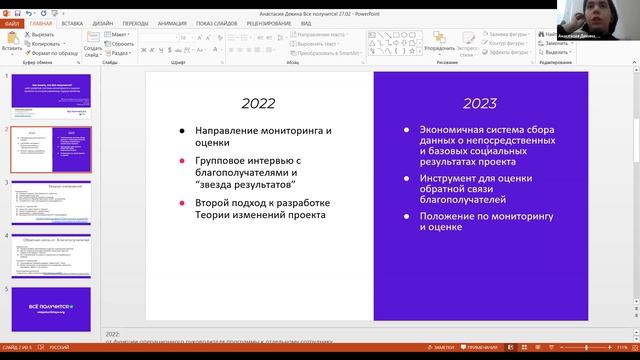The height and width of the screenshot is (360, 640).
Task: Undo the last action
Action: (x=29, y=13)
